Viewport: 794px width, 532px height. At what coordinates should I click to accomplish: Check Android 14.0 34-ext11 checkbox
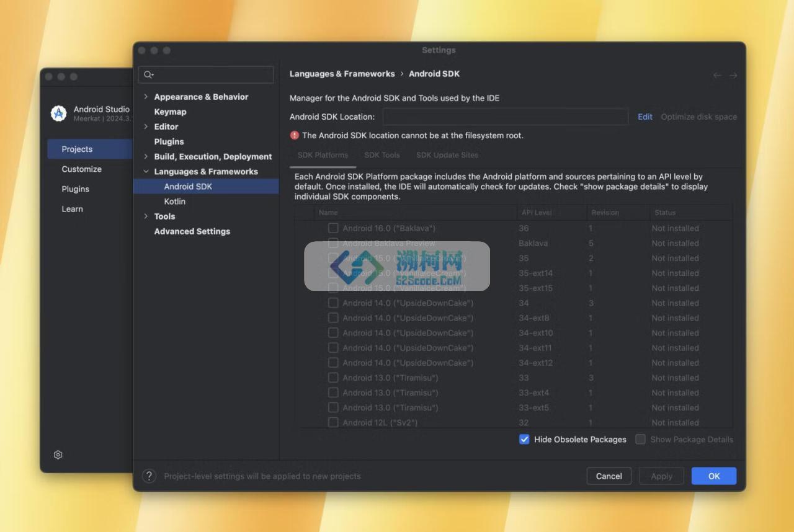pyautogui.click(x=333, y=348)
